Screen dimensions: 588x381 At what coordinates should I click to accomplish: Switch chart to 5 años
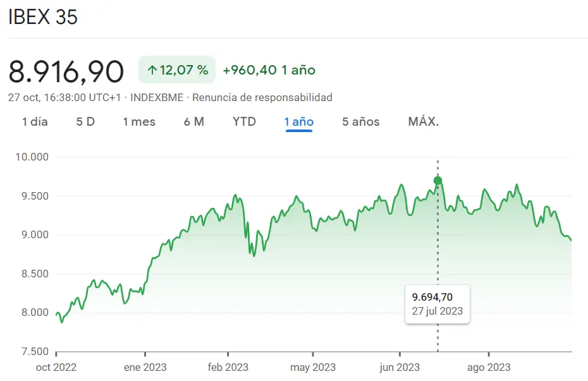point(361,122)
